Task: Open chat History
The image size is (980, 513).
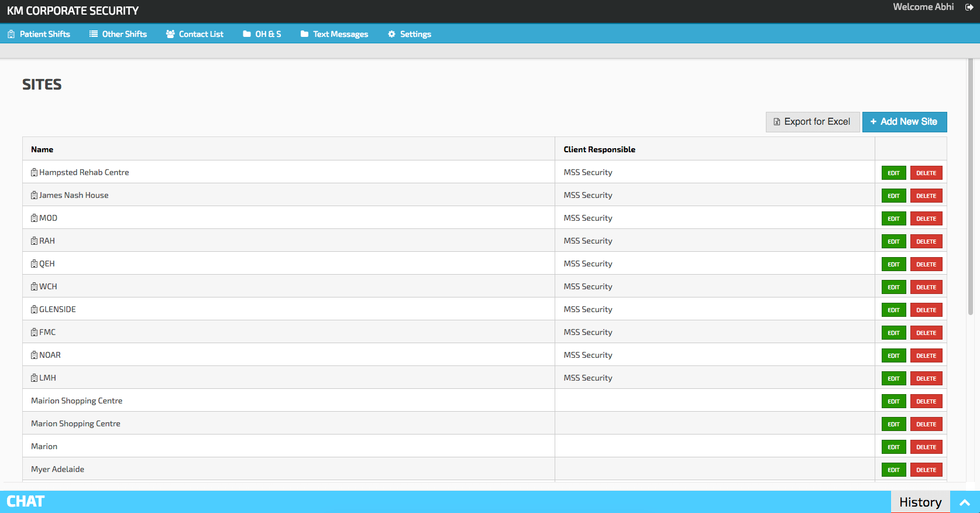Action: tap(920, 502)
